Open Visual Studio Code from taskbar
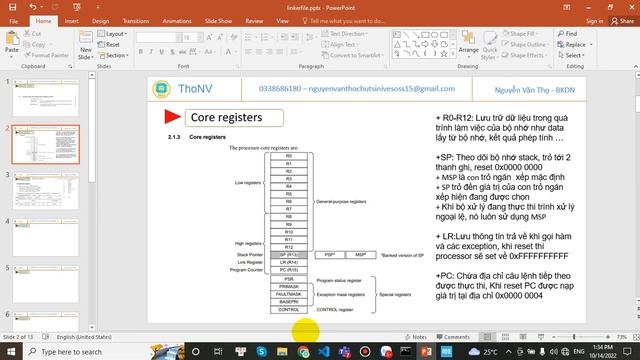 [x=324, y=351]
